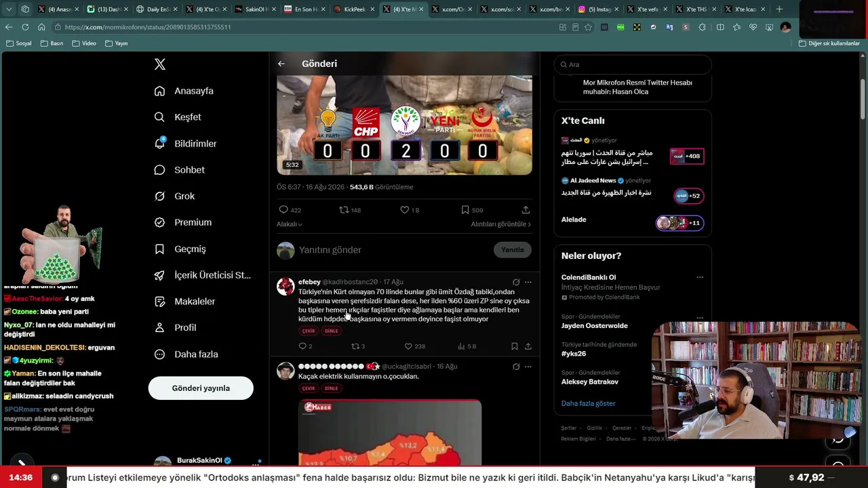The width and height of the screenshot is (868, 488).
Task: Click the Ara search box
Action: coord(633,64)
